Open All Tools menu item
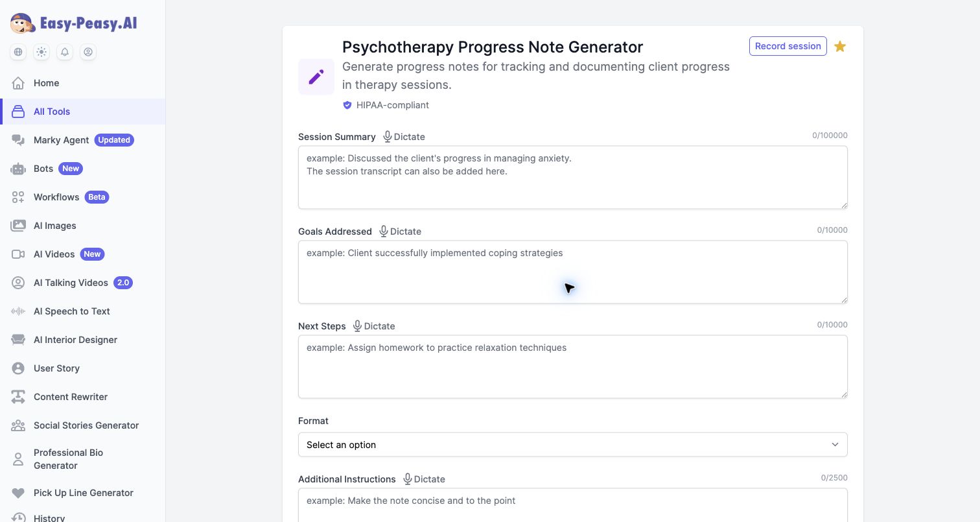The image size is (980, 522). pos(83,112)
